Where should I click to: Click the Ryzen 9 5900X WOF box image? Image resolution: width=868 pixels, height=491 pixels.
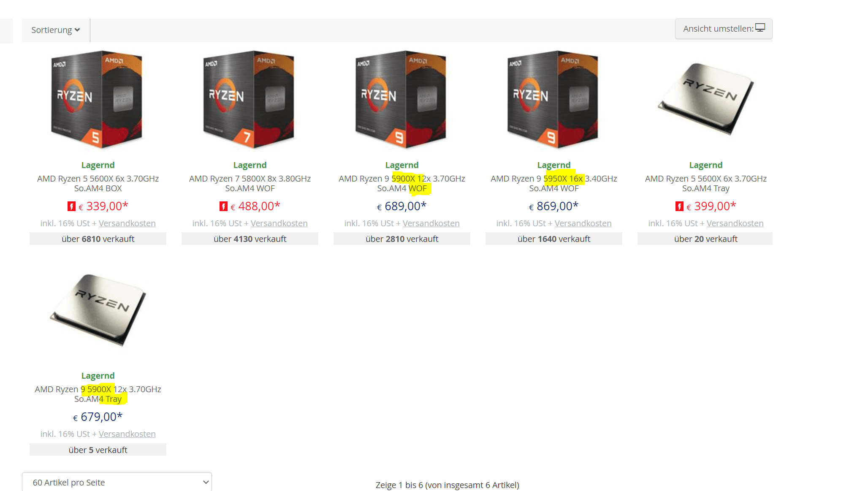401,100
